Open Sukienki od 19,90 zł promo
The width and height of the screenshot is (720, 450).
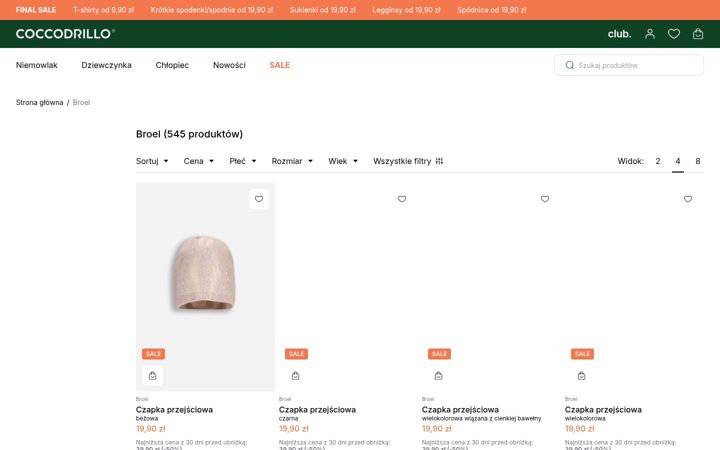[322, 10]
